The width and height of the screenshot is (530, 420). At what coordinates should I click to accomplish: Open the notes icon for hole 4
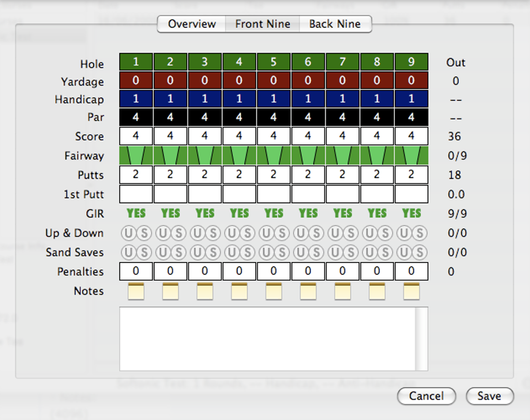pos(240,291)
